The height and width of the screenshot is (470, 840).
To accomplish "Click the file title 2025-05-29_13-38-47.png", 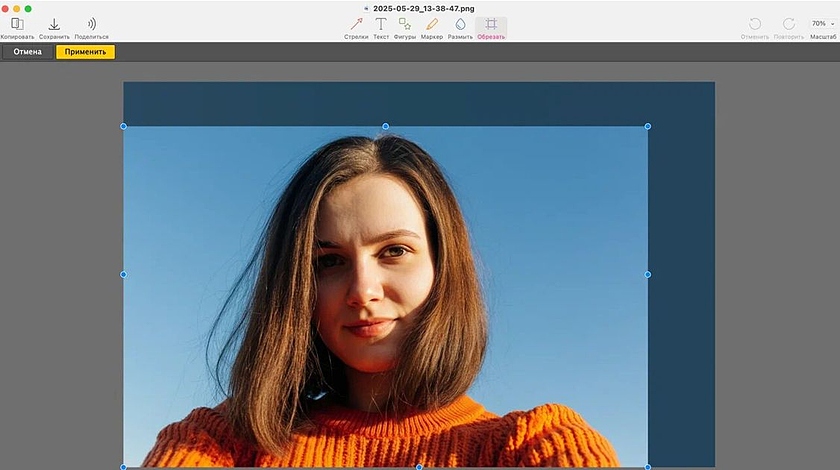I will tap(424, 8).
